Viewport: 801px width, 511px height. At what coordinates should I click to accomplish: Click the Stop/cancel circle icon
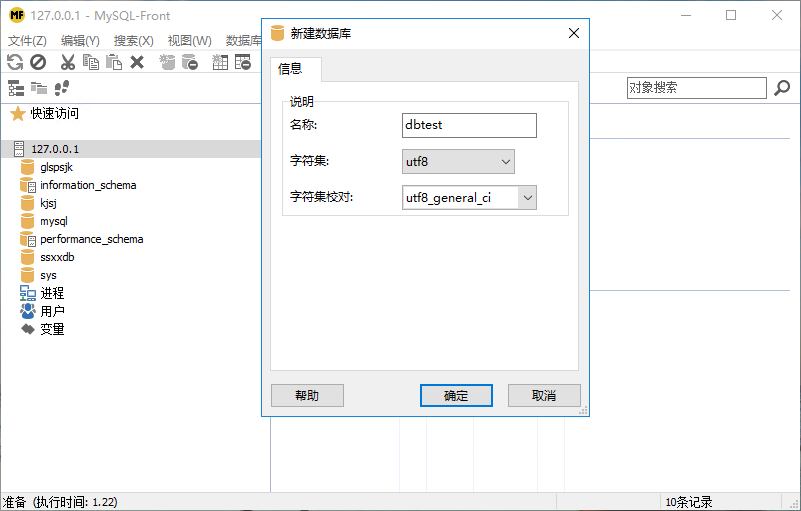pos(38,62)
